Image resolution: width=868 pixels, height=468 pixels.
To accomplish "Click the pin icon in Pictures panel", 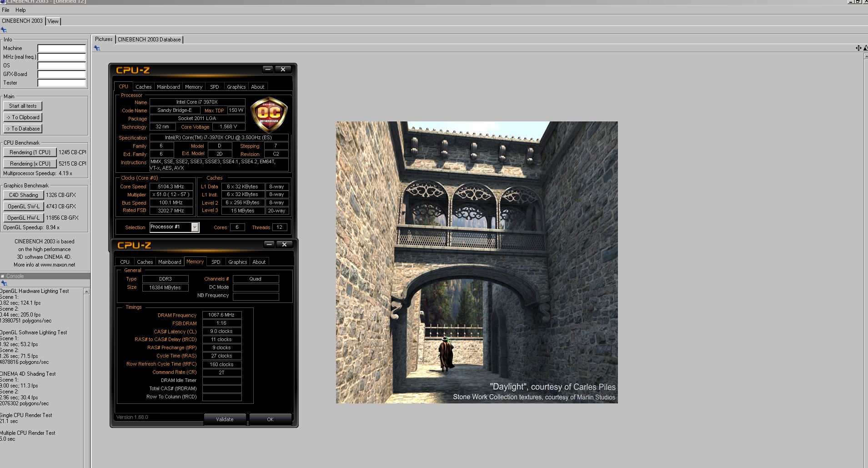I will pos(97,48).
